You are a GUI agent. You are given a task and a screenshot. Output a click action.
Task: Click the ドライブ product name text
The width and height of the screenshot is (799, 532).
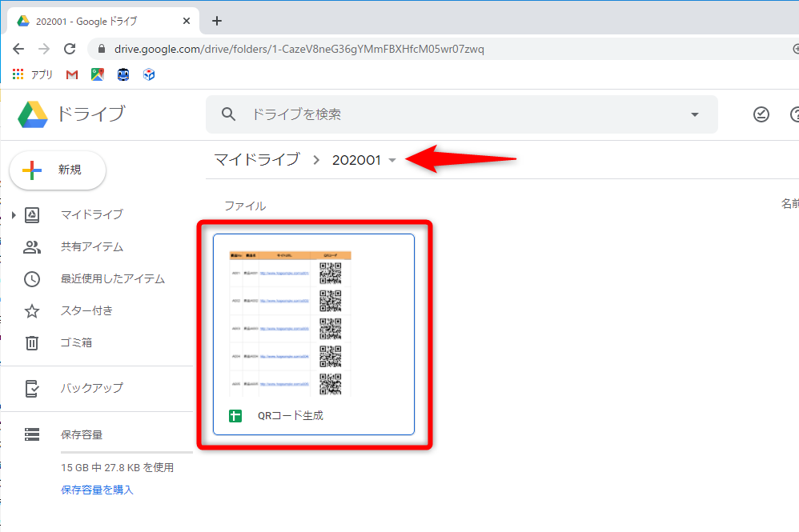click(x=90, y=113)
